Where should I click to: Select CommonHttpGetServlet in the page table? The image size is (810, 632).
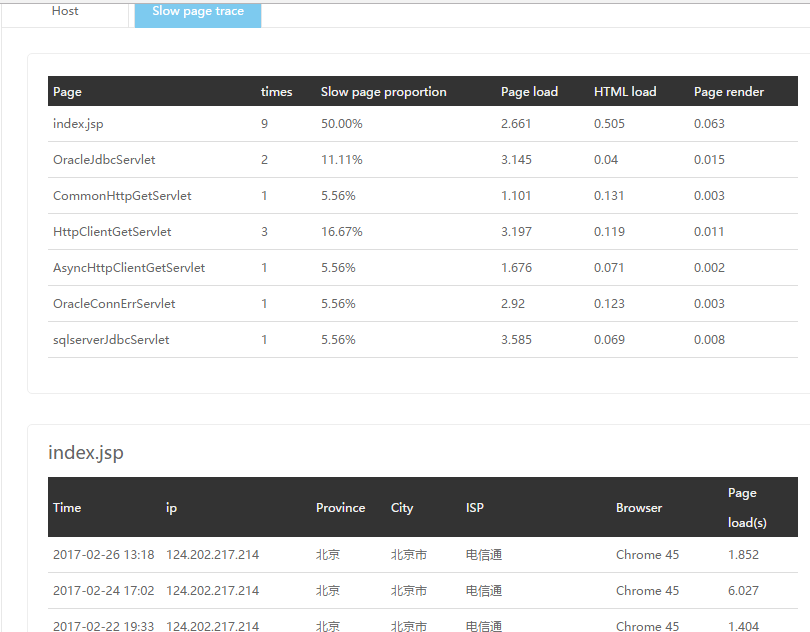pyautogui.click(x=122, y=196)
